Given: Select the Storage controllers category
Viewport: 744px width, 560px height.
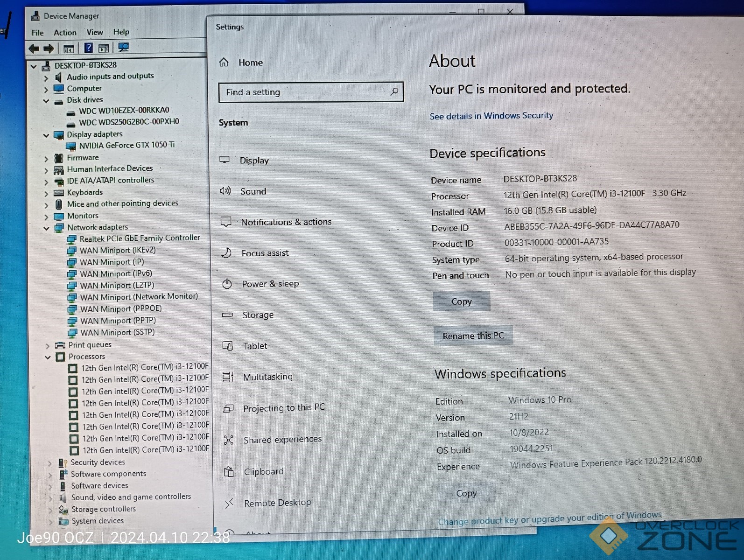Looking at the screenshot, I should [104, 509].
